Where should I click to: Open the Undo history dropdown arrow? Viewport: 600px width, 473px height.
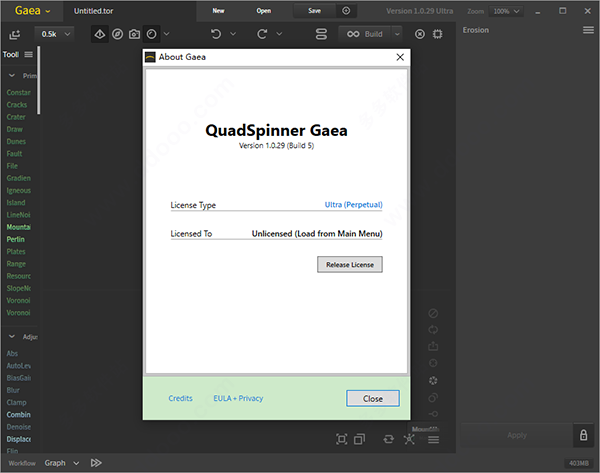click(233, 34)
